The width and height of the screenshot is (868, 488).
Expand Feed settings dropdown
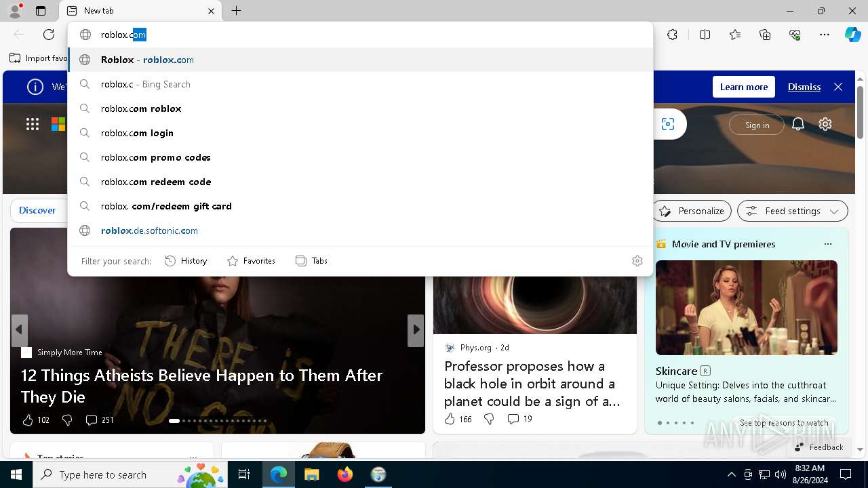pyautogui.click(x=793, y=211)
